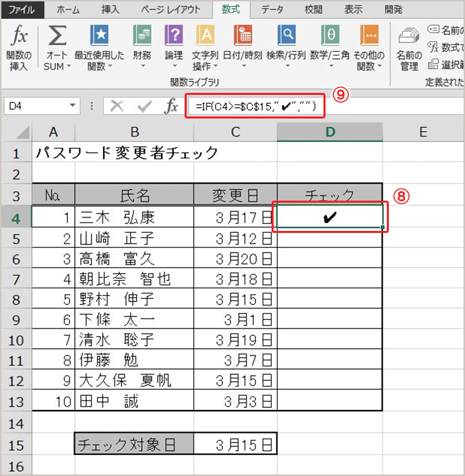465x476 pixels.
Task: Open the Name Box dropdown arrow
Action: click(72, 105)
